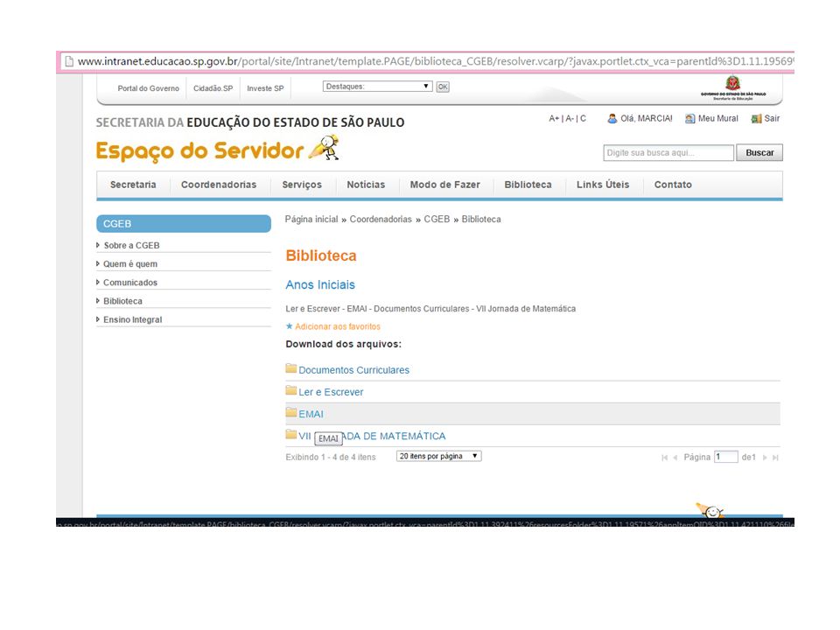
Task: Open the EMAI folder link
Action: pos(311,414)
